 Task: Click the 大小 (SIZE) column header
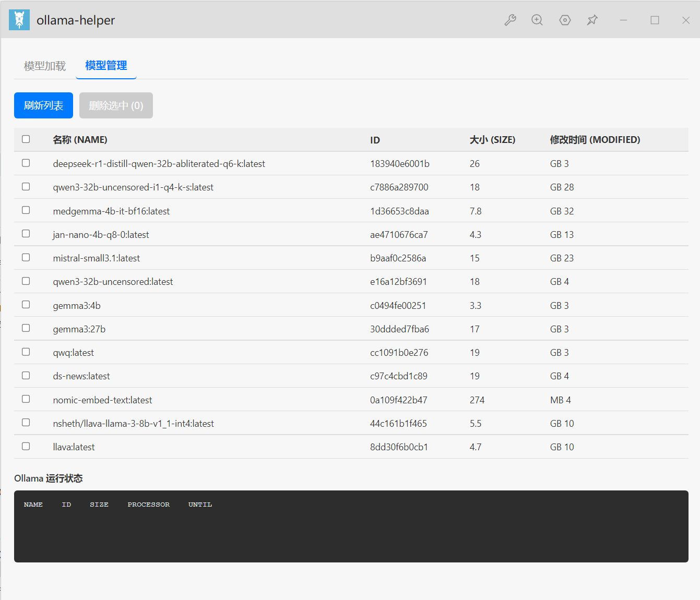pos(492,140)
